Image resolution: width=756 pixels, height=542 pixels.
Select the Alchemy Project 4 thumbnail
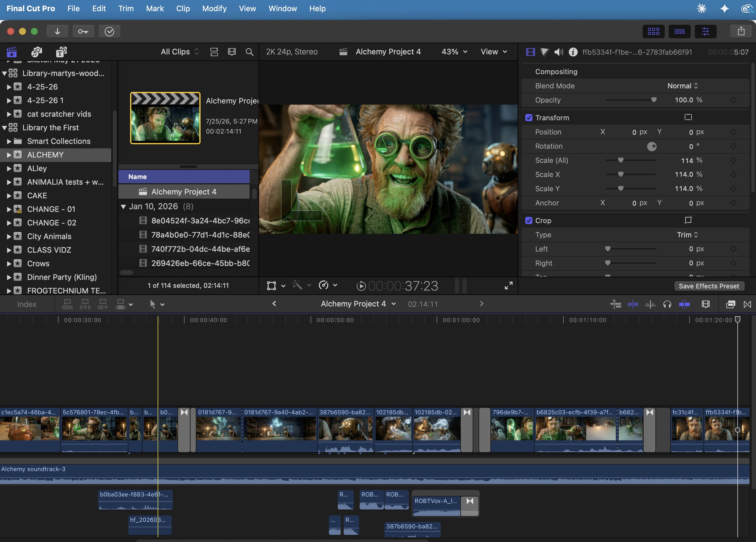click(x=165, y=118)
